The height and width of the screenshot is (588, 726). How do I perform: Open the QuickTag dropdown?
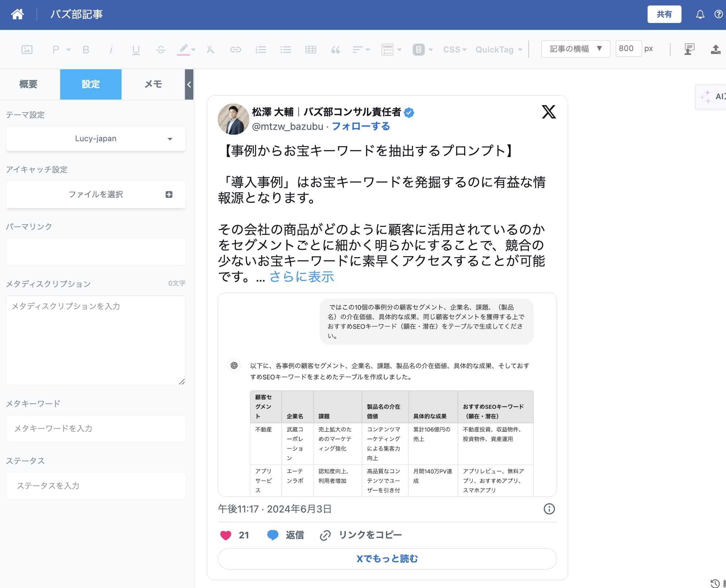click(x=499, y=50)
